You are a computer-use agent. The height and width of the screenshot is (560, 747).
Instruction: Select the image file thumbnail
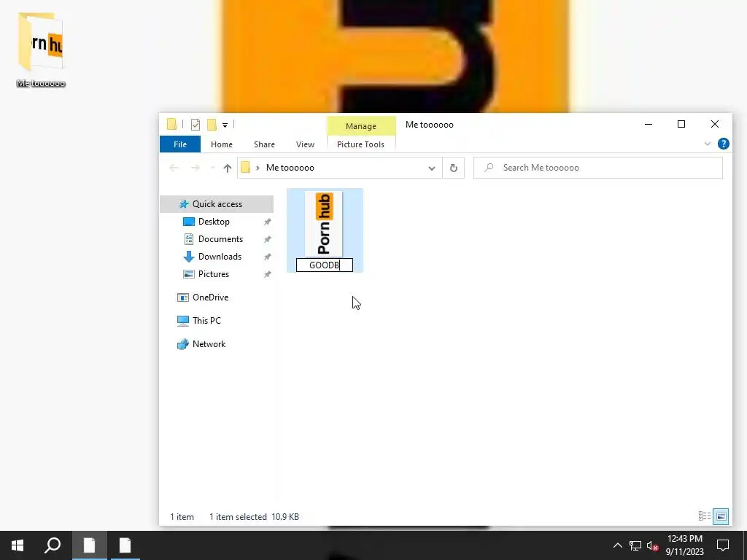(x=323, y=224)
